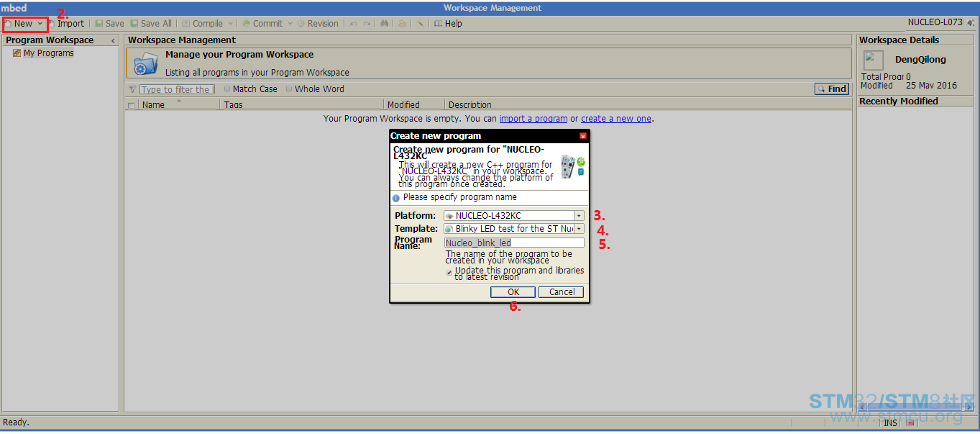Screen dimensions: 980x434
Task: Click the Workspace Details panel header
Action: [915, 40]
